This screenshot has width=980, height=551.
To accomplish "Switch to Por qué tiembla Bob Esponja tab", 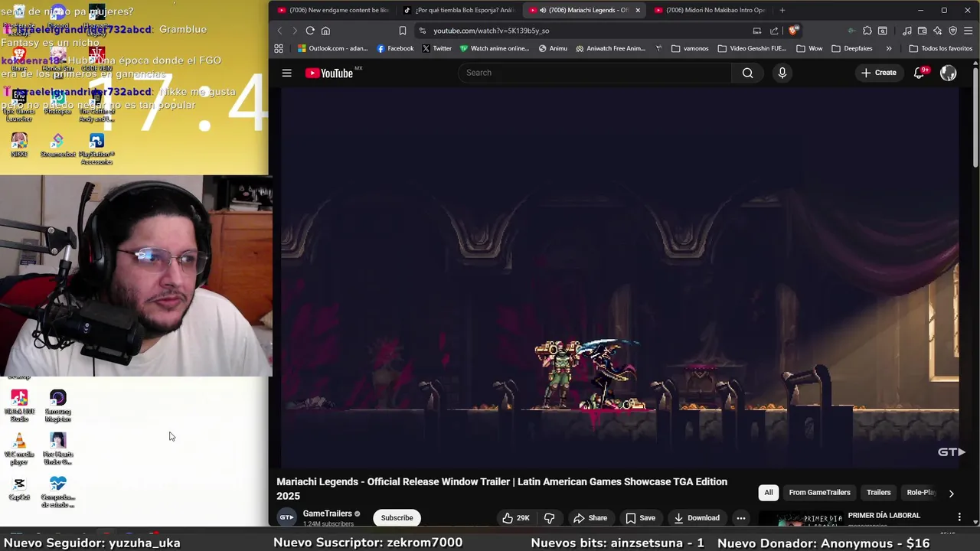I will (x=459, y=10).
